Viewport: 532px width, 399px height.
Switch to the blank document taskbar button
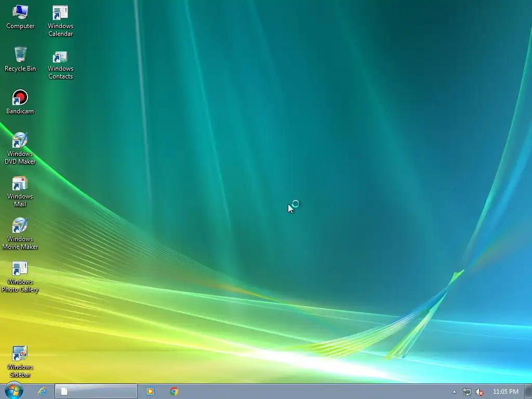[96, 391]
